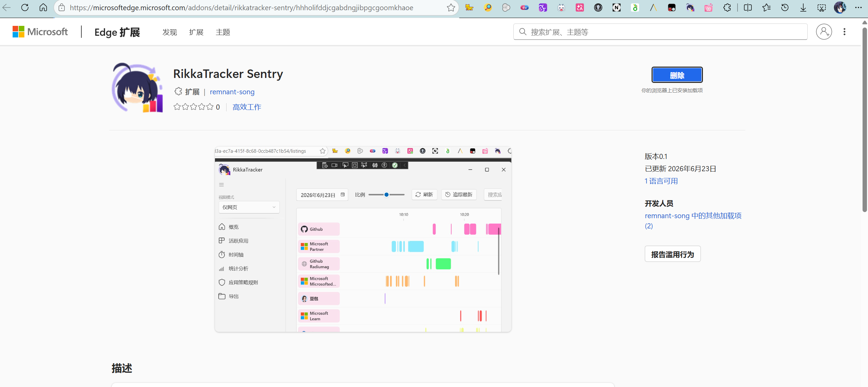This screenshot has width=868, height=387.
Task: Click the 搜索扩展、主题等 search field
Action: pos(660,32)
